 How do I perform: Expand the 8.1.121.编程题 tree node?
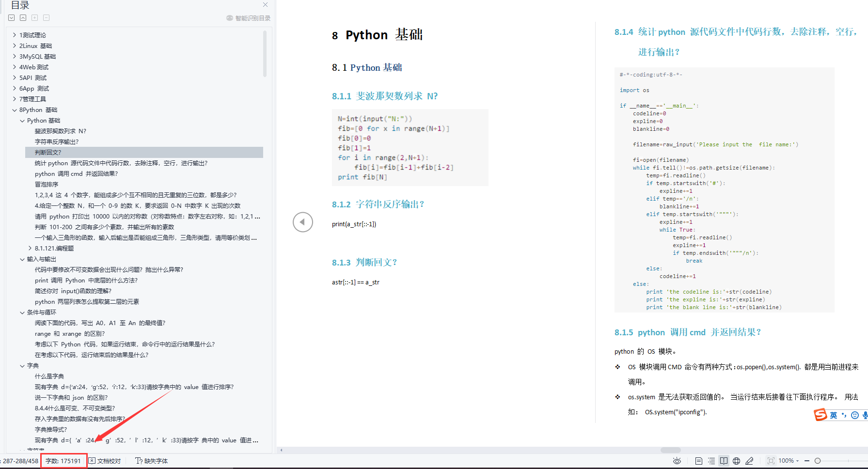coord(30,249)
